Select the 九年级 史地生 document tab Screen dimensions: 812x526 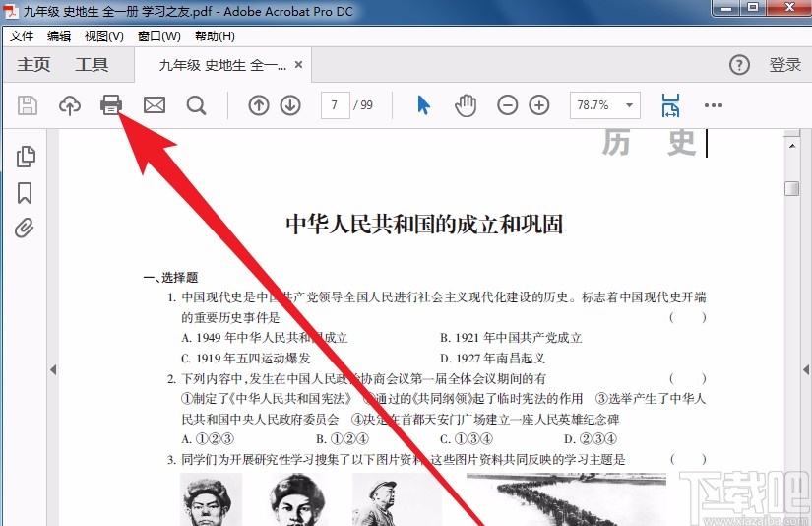tap(222, 65)
